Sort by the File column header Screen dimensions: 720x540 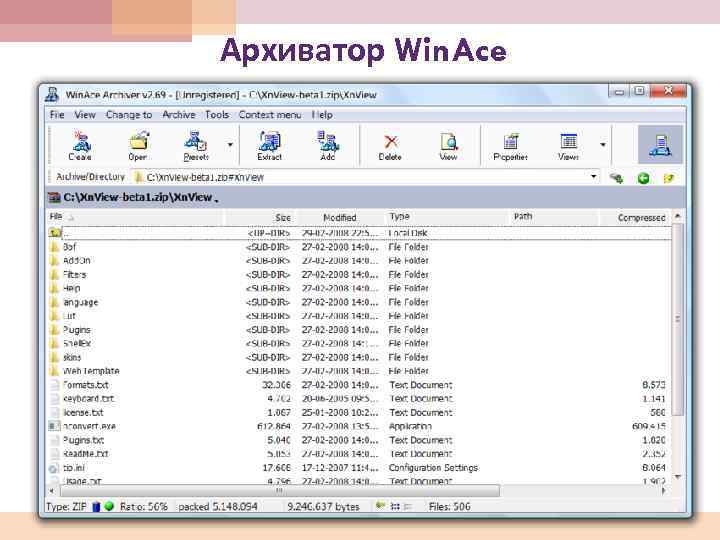(x=135, y=217)
